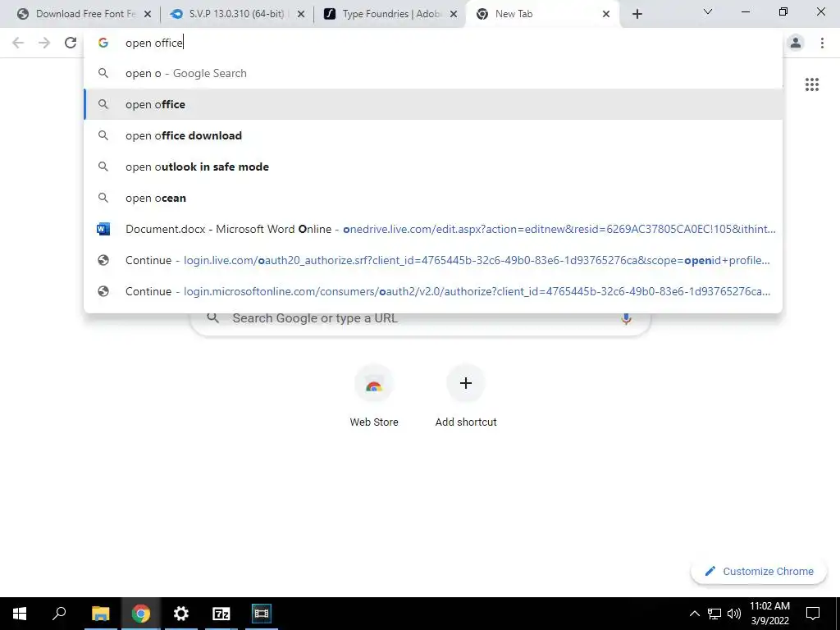Choose 'open o - Google Search' suggestion
The image size is (840, 630).
[433, 73]
